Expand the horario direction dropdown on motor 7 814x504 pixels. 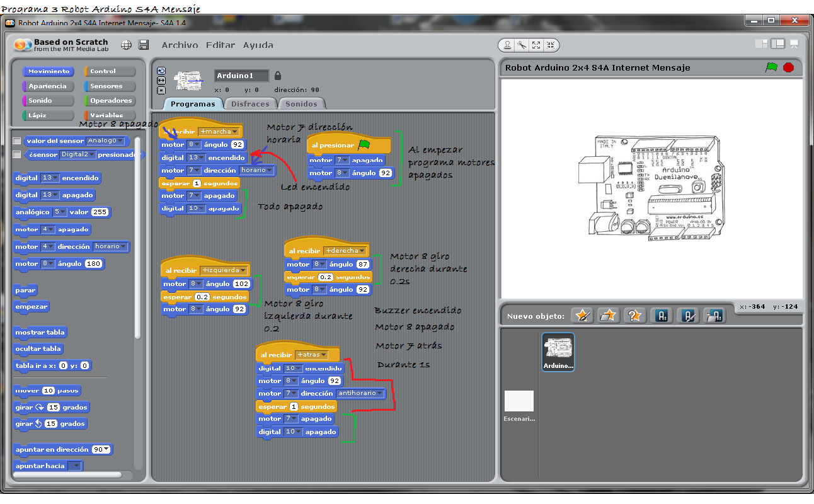pos(269,170)
